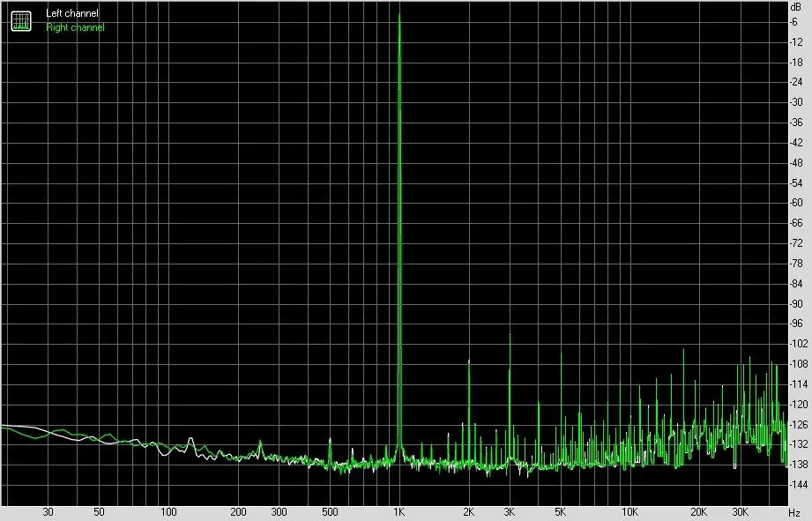812x521 pixels.
Task: Click the -96 dB scale value
Action: 796,324
